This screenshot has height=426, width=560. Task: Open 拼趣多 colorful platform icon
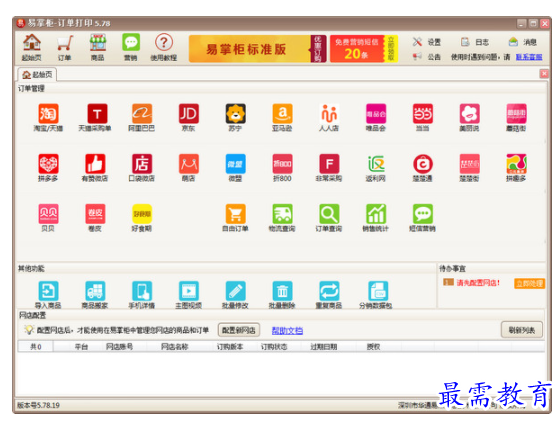coord(516,167)
